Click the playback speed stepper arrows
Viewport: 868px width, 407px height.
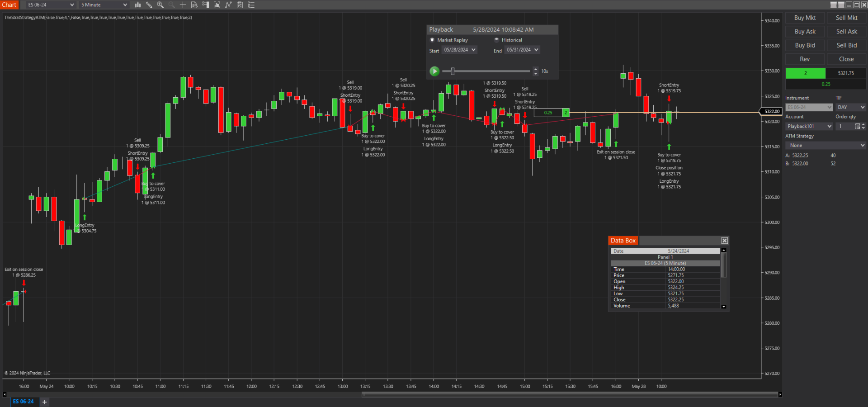click(x=536, y=71)
